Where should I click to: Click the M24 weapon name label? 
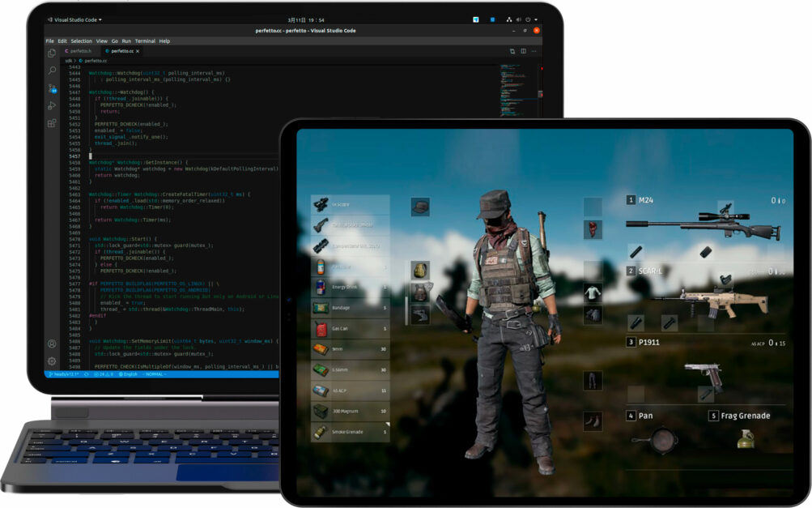click(x=646, y=200)
